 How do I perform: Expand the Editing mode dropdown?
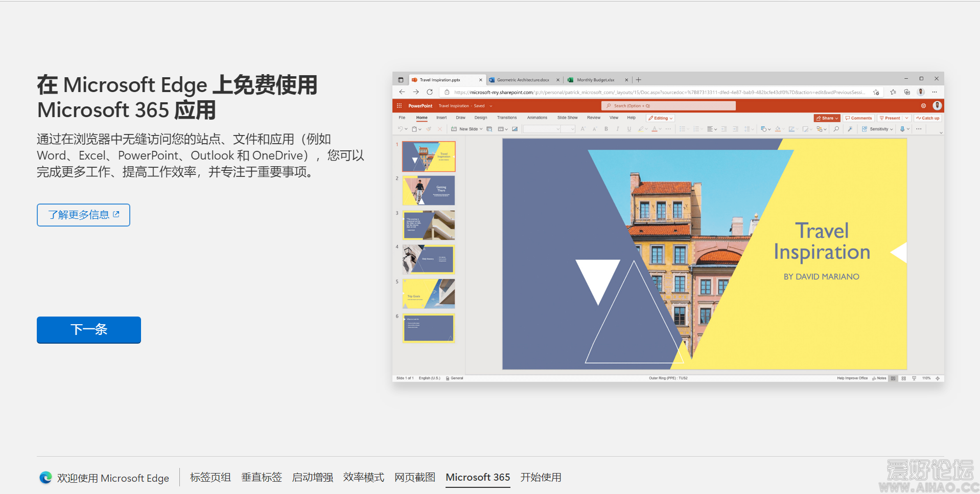coord(661,118)
